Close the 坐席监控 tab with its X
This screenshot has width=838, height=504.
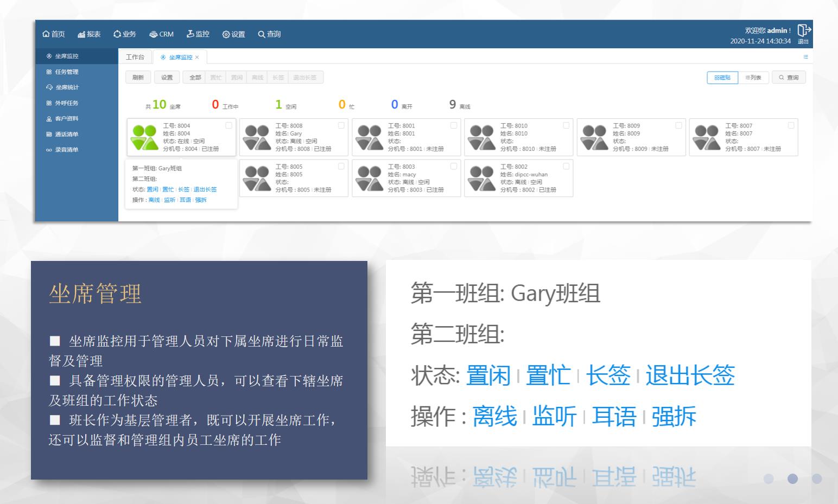tap(197, 57)
